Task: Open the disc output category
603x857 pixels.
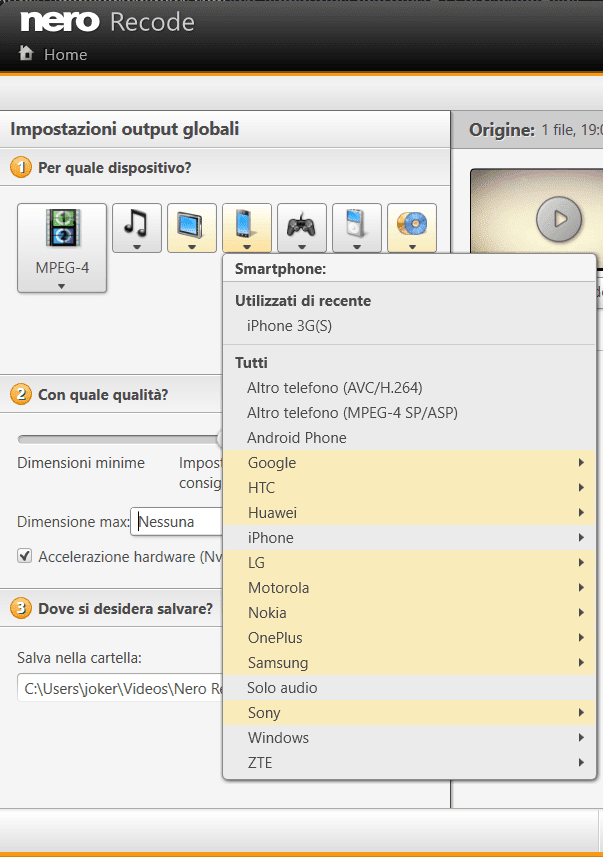Action: [412, 228]
